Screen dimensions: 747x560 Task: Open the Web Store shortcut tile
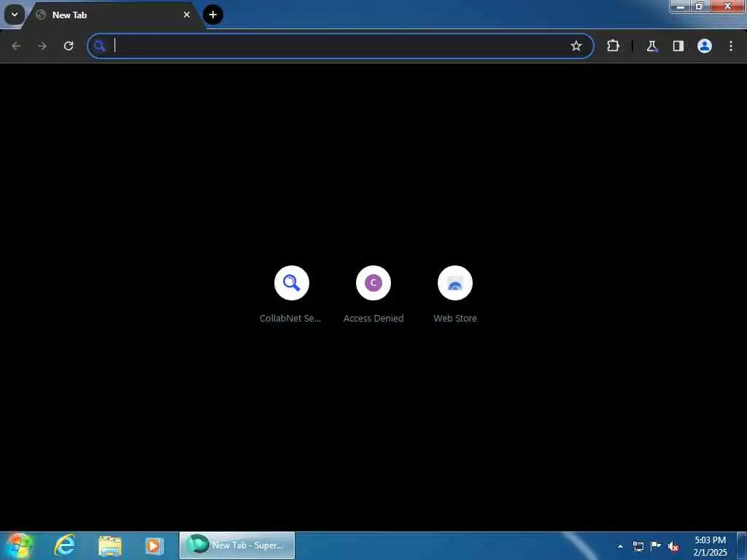tap(455, 283)
